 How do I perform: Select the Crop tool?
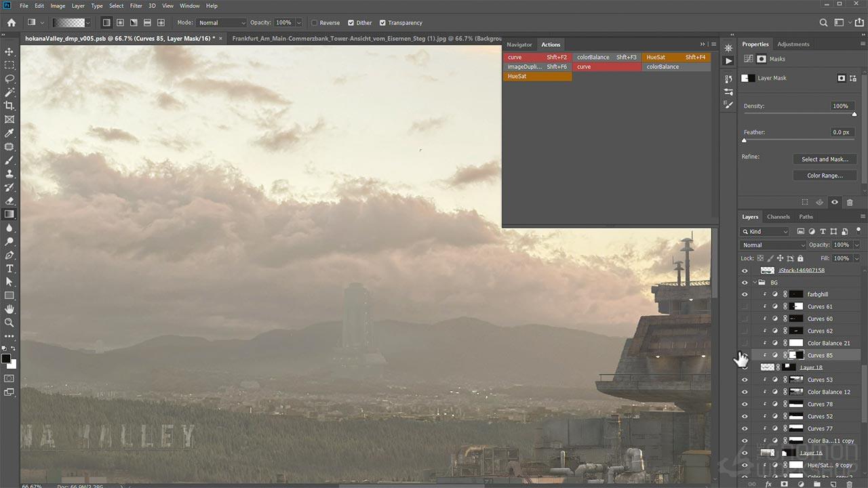(9, 106)
